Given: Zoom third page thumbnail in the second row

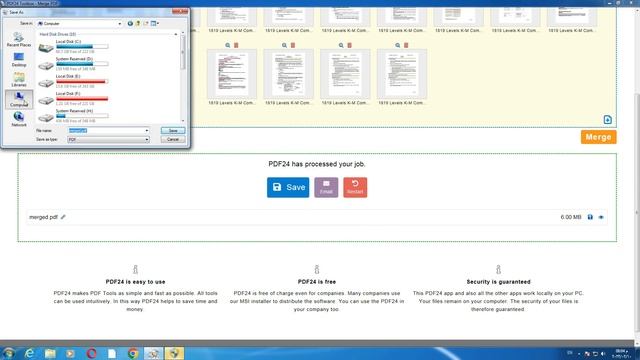Looking at the screenshot, I should click(x=341, y=45).
